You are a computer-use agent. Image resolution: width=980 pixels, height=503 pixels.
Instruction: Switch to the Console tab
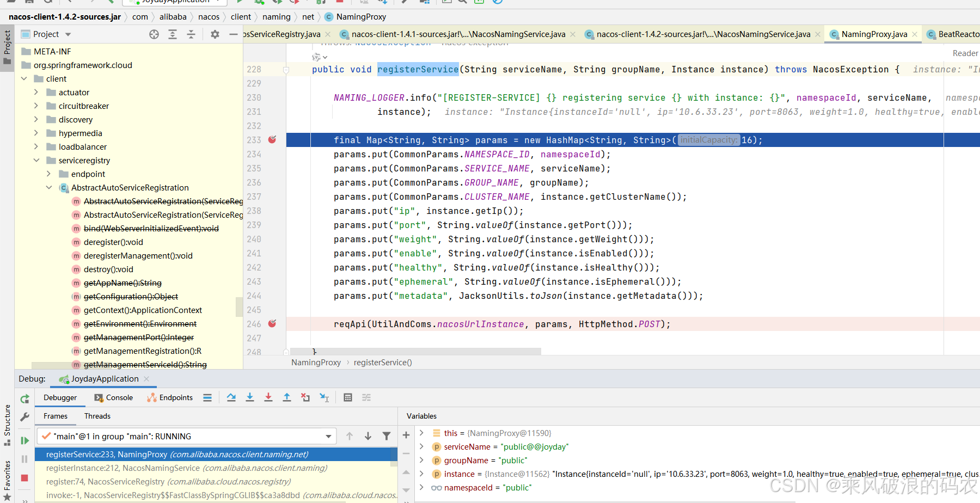[114, 397]
